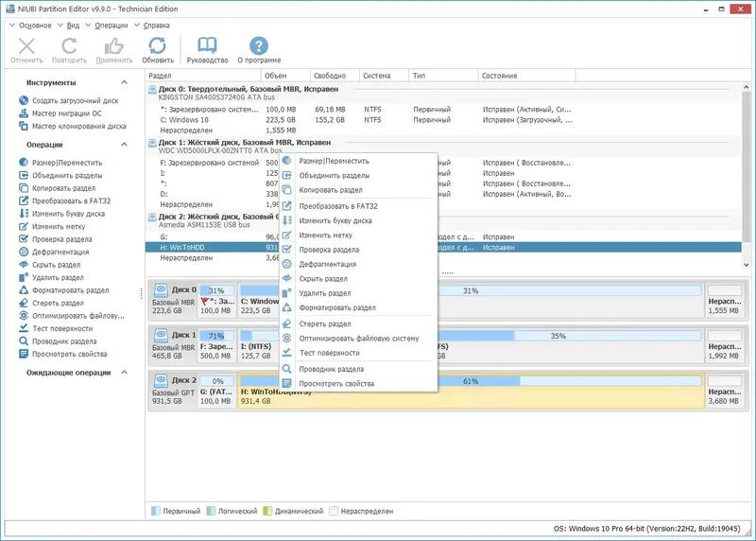Open Мастер клонирования диска in sidebar
756x541 pixels.
(78, 126)
